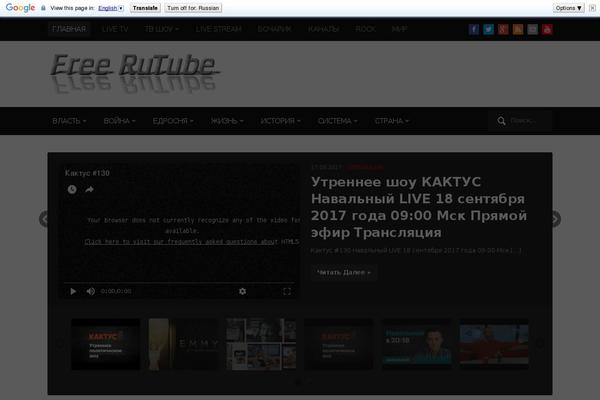Expand the ВЛАСТЬ menu

point(69,121)
